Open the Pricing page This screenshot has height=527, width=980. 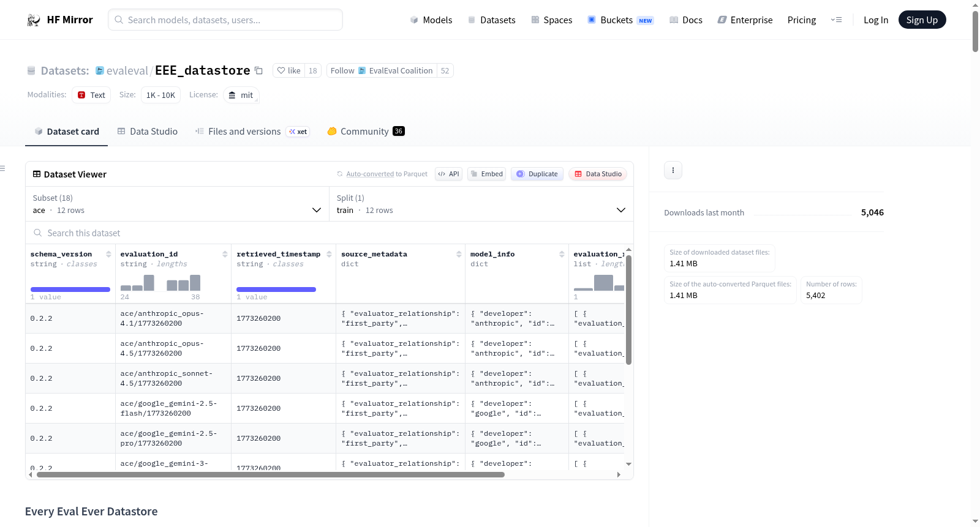(802, 20)
